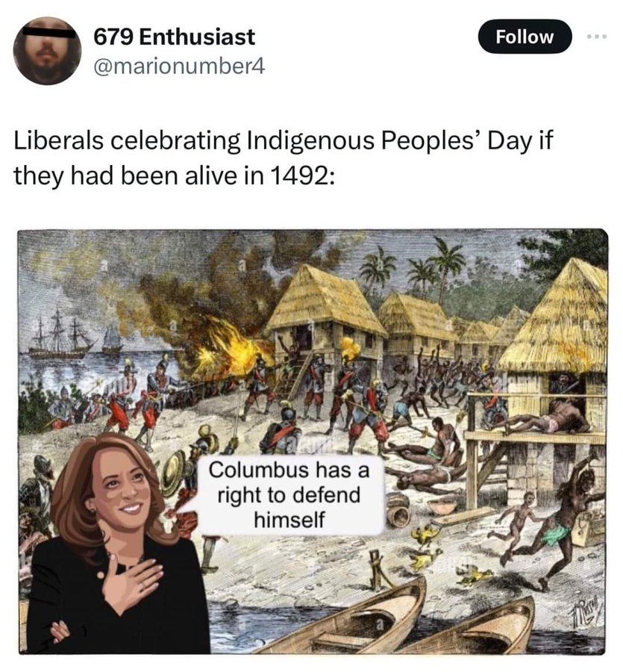Open the three-dot more options menu
The image size is (623, 672).
[x=597, y=37]
